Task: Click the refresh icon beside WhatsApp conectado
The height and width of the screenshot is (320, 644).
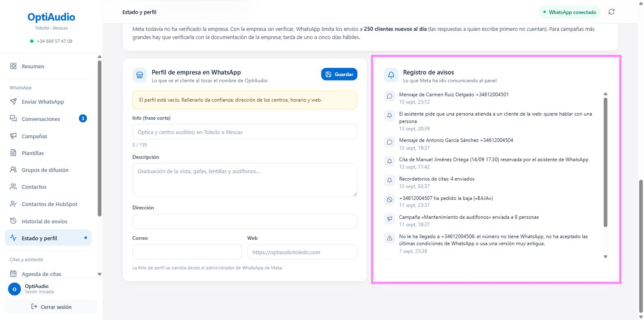Action: 612,12
